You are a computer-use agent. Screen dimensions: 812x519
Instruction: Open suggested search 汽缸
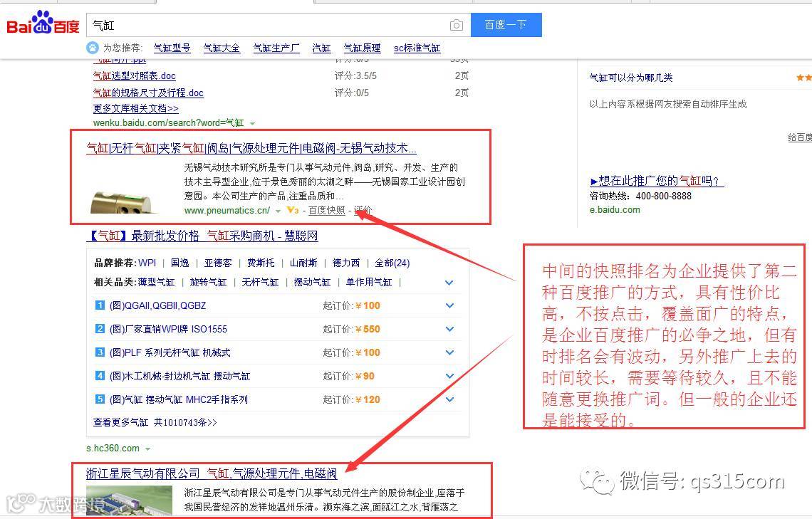[321, 48]
